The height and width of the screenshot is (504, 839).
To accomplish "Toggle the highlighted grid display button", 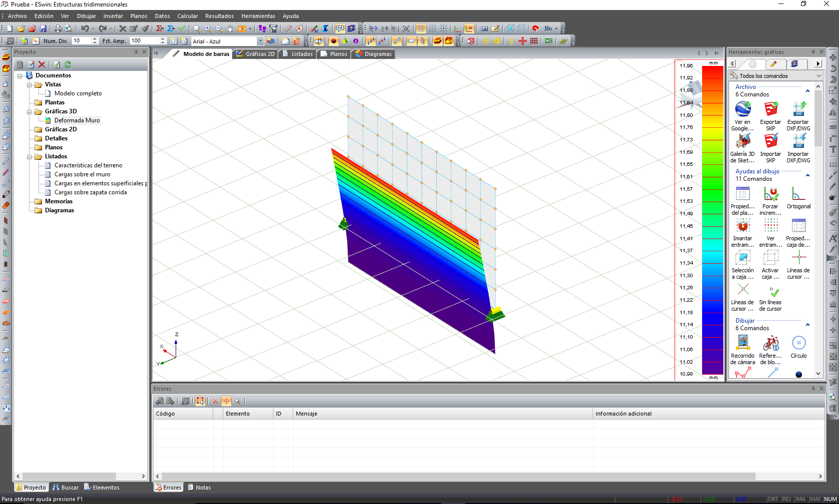I will tap(421, 28).
